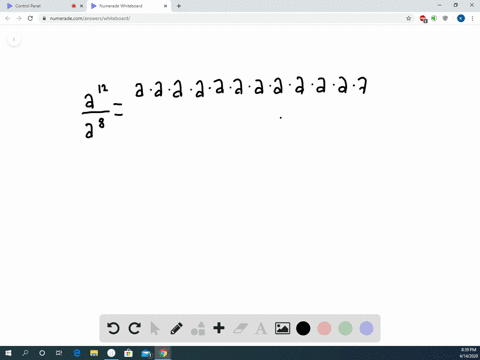Pick the purple pen color
This screenshot has height=360, width=480.
click(366, 328)
